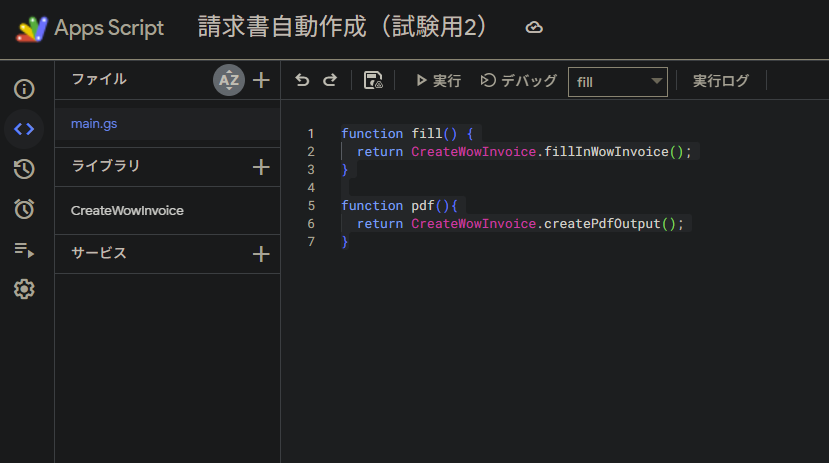The height and width of the screenshot is (463, 829).
Task: Open the CreateWowInvoice library entry
Action: [167, 210]
